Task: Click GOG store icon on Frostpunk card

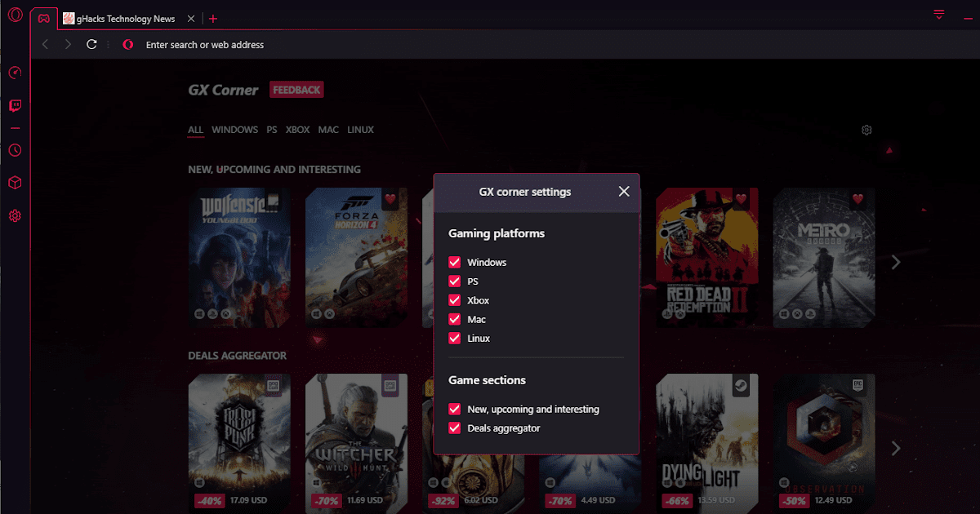Action: pyautogui.click(x=274, y=385)
